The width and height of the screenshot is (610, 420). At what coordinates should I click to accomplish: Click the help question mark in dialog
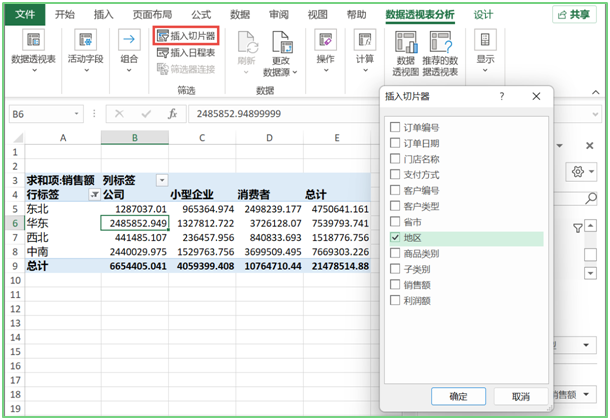502,96
